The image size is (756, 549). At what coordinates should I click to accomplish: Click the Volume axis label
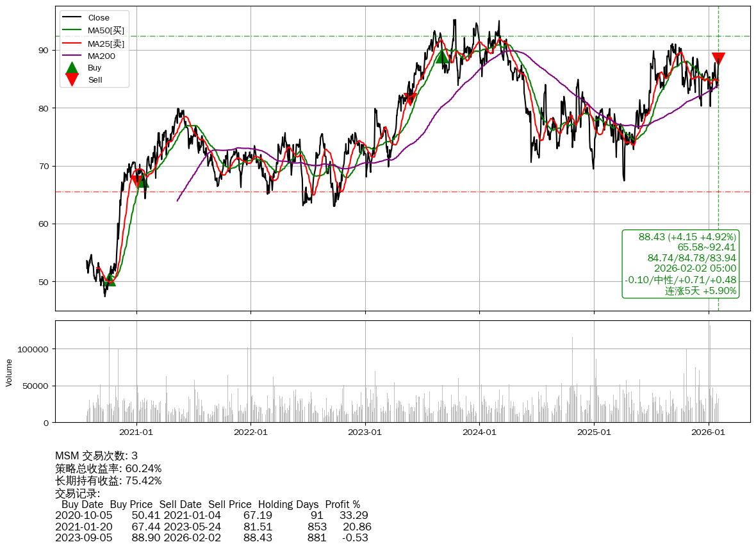point(9,372)
